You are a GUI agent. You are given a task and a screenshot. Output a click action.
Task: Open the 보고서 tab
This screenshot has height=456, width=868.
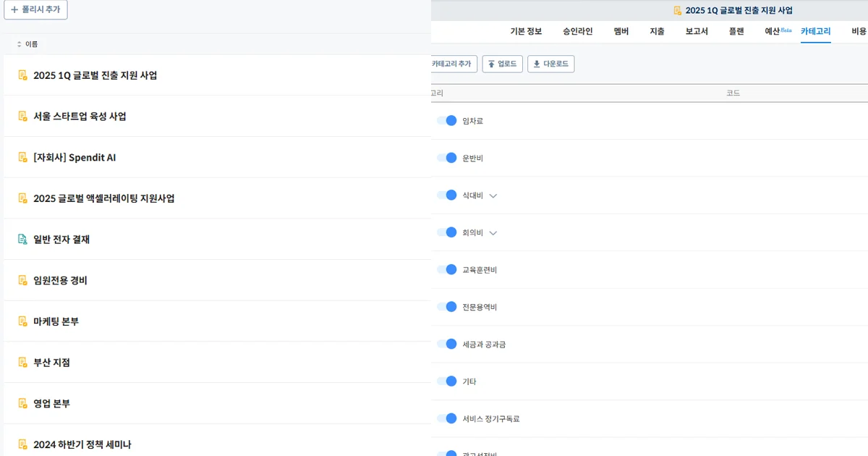click(x=696, y=31)
